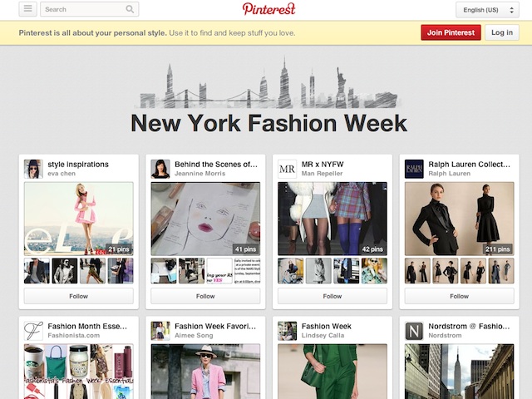Click the search magnifier icon
The height and width of the screenshot is (399, 532).
(x=130, y=9)
